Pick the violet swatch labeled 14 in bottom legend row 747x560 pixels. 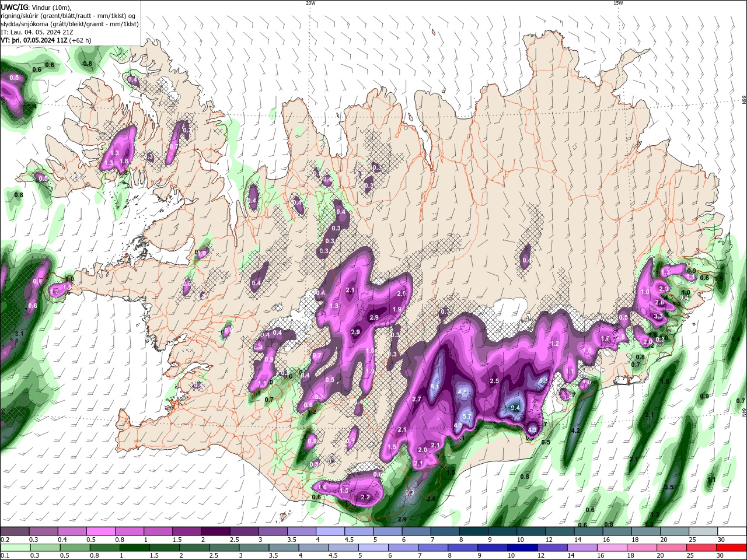(582, 548)
